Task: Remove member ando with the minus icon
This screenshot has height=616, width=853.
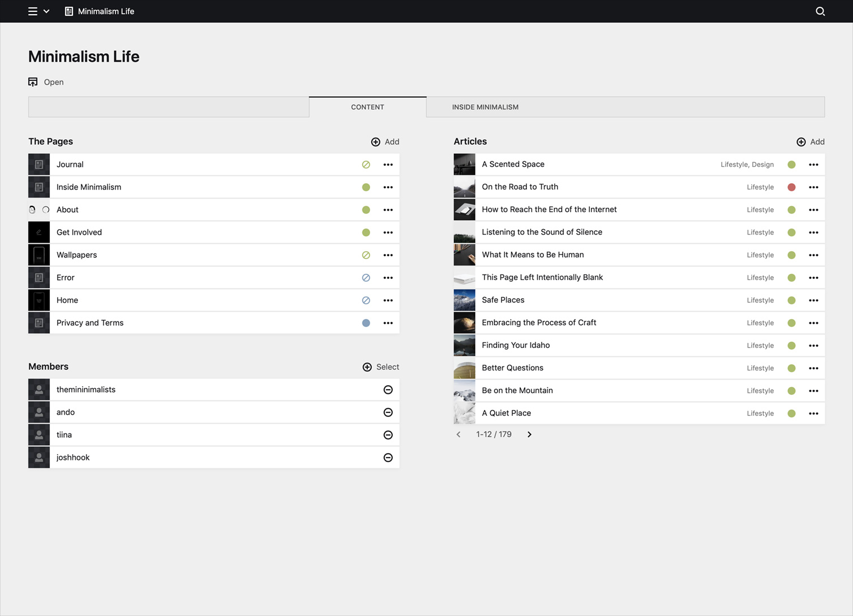Action: pos(388,412)
